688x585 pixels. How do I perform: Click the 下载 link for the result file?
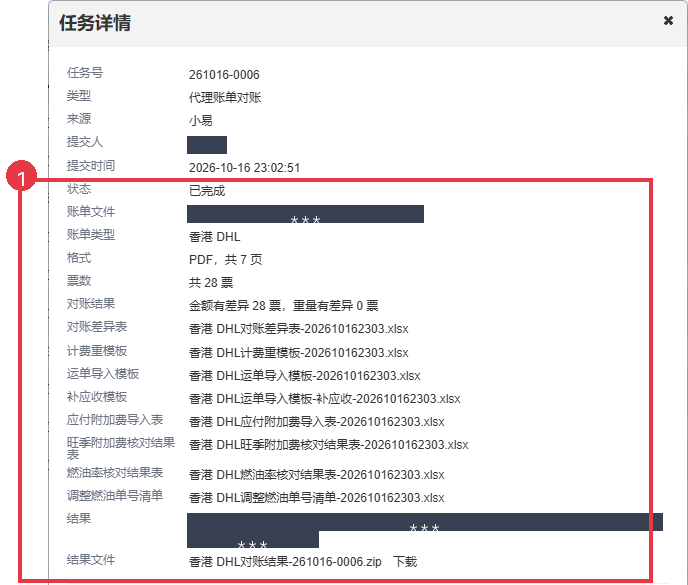[405, 561]
